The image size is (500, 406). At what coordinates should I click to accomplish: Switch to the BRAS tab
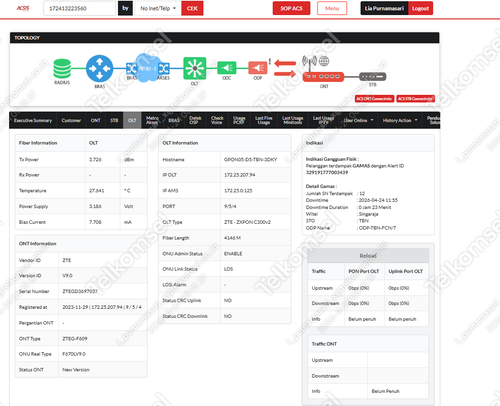pos(174,120)
